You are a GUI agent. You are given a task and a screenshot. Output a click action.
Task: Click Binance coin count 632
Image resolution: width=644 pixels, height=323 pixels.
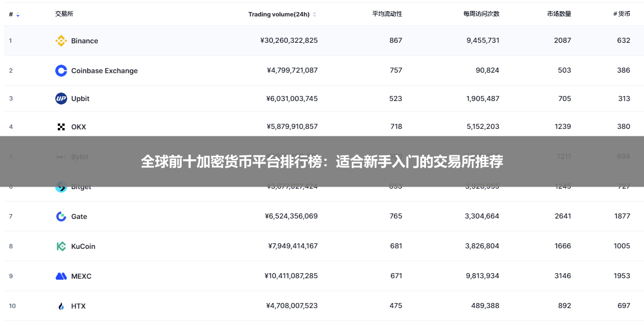pyautogui.click(x=624, y=40)
